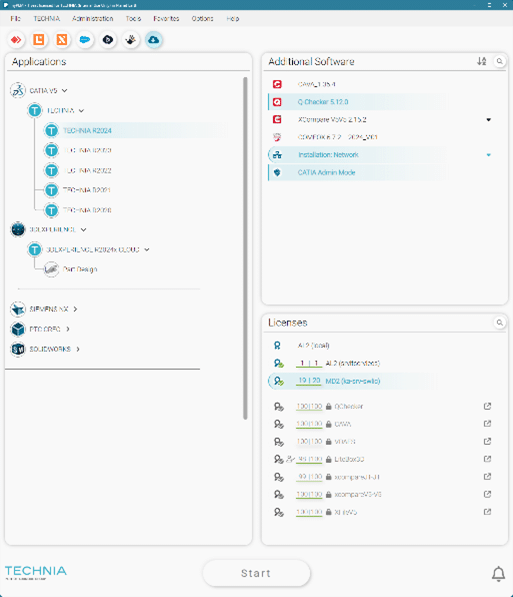Open the Favorites menu
Screen dimensions: 513x597
(x=166, y=19)
